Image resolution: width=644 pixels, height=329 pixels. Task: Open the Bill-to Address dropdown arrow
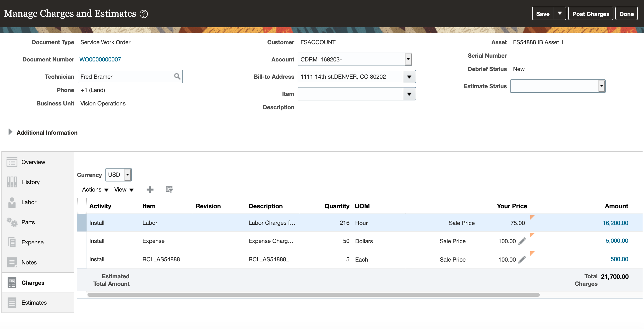pyautogui.click(x=409, y=77)
